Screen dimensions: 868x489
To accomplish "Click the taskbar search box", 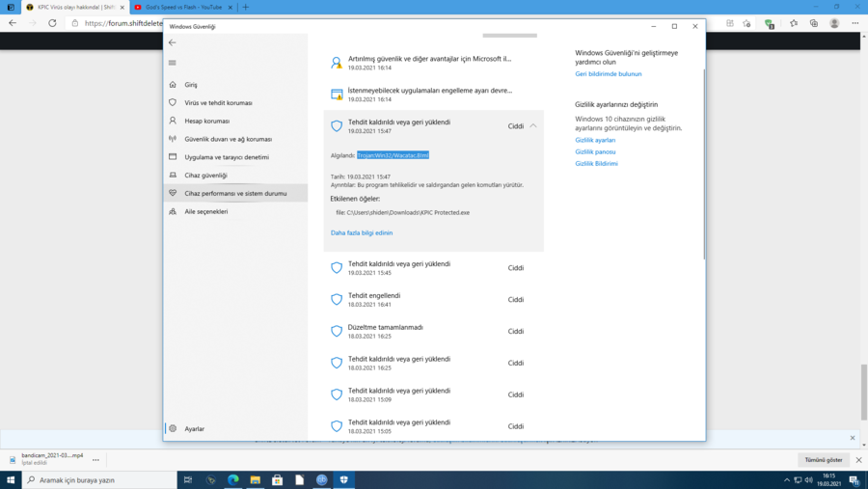I will tap(99, 479).
